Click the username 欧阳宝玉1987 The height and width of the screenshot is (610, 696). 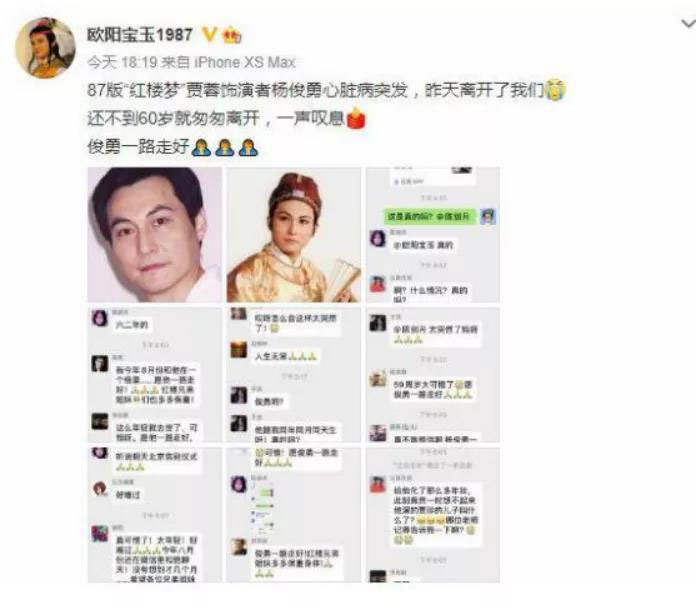140,35
